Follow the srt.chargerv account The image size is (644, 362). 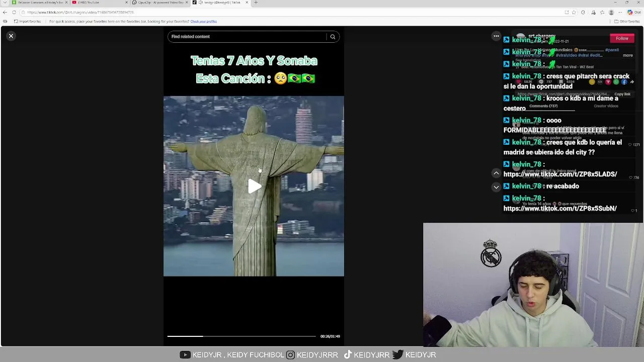coord(622,38)
